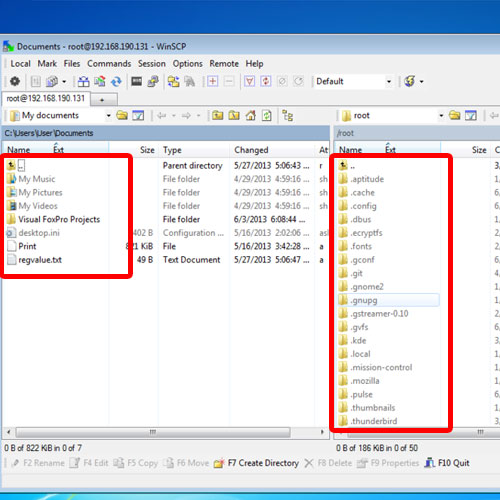This screenshot has height=500, width=500.
Task: Click the New Session globe icon
Action: [x=410, y=81]
